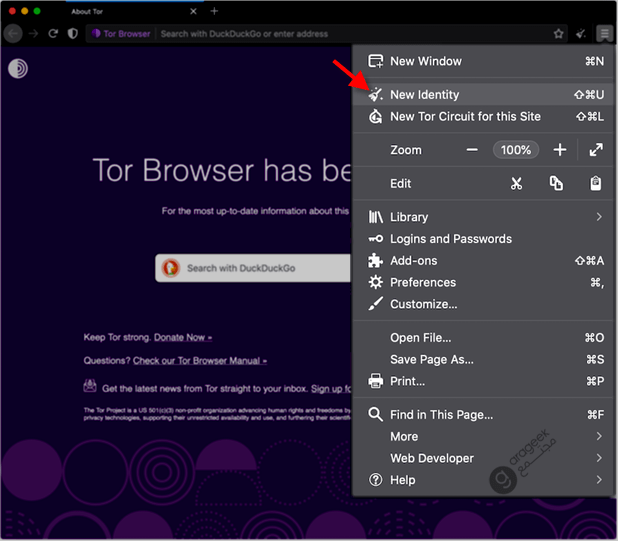Screen dimensions: 618x541
Task: Enter full screen with the arrows icon
Action: [596, 150]
